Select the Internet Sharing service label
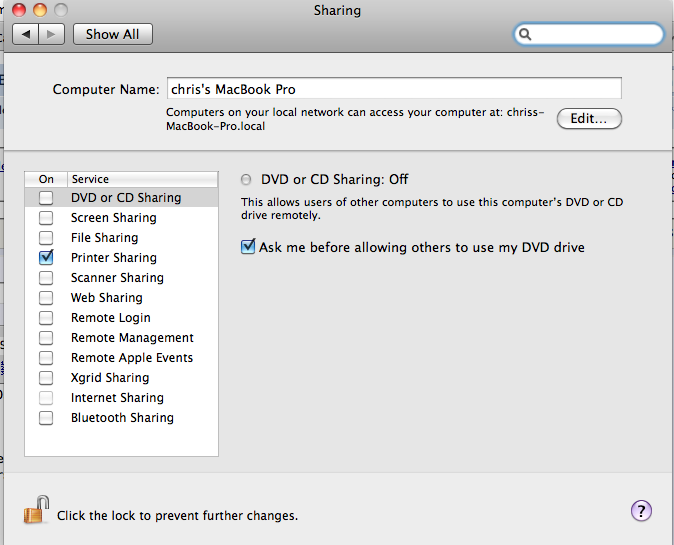 pos(117,398)
